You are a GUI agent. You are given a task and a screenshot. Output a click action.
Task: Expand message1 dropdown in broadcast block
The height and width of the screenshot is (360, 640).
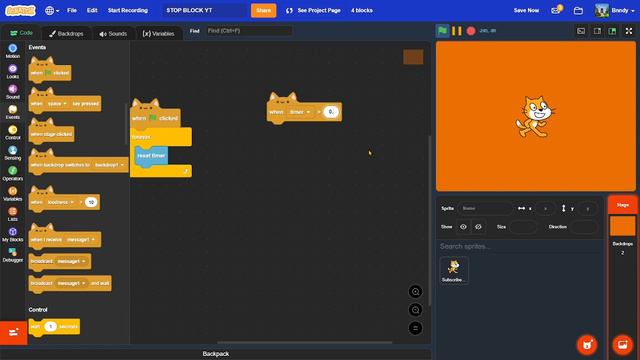coord(71,261)
